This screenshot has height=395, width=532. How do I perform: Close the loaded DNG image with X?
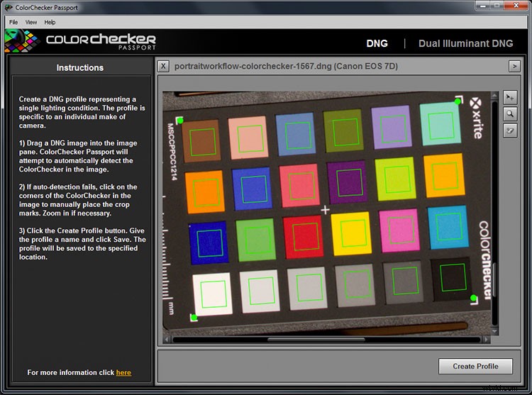[x=163, y=66]
